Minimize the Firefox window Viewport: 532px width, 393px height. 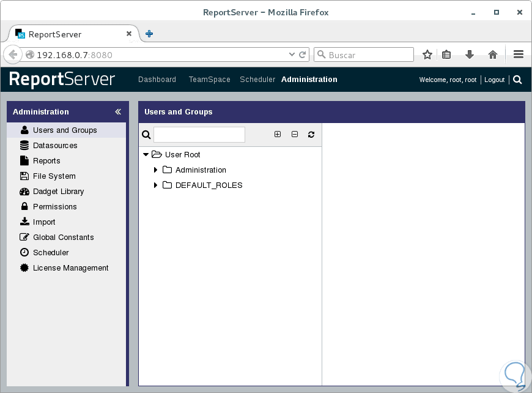(x=473, y=13)
